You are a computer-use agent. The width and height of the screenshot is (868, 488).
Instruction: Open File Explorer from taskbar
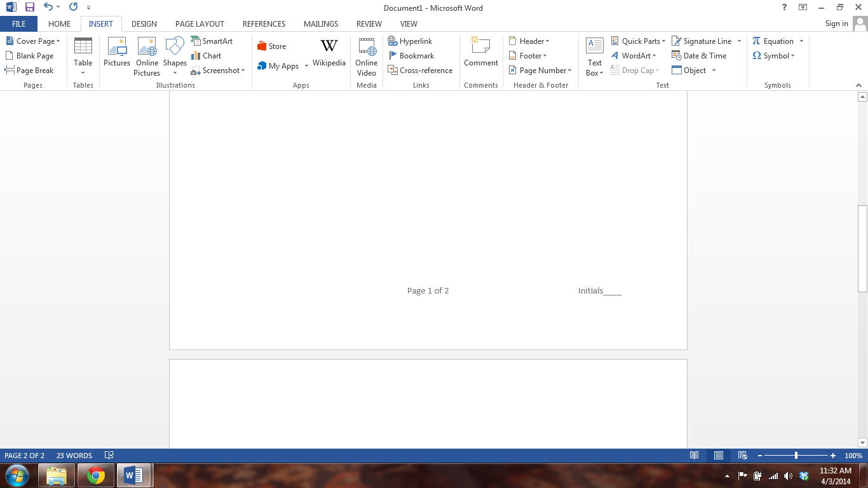tap(57, 475)
